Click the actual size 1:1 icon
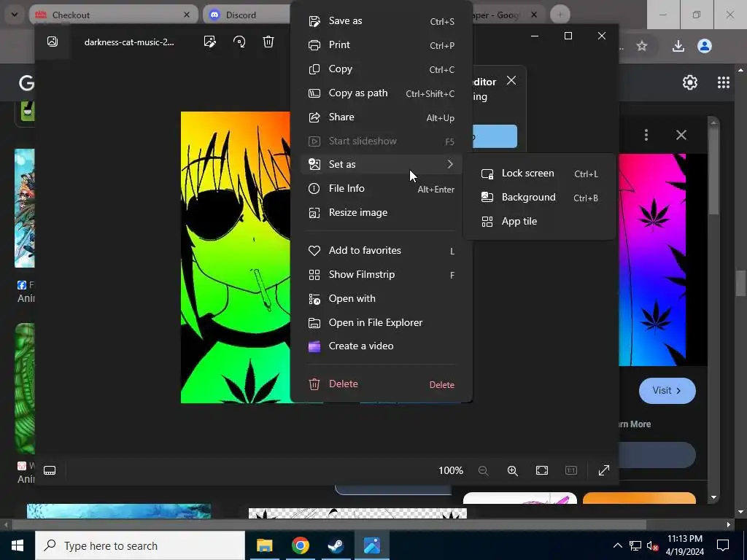Image resolution: width=747 pixels, height=560 pixels. (570, 470)
